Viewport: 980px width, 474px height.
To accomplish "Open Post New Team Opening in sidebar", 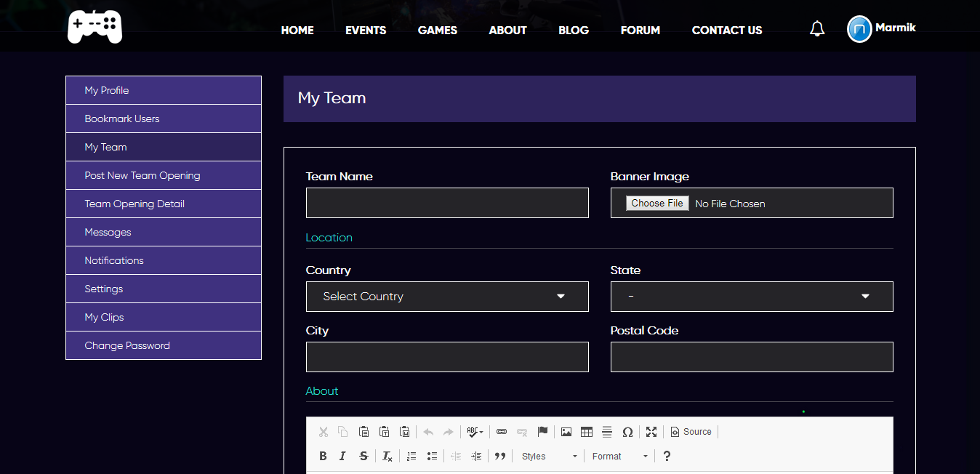I will [x=142, y=175].
